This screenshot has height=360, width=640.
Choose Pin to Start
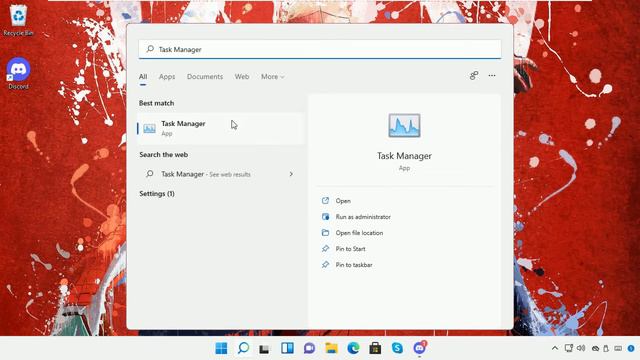click(350, 249)
